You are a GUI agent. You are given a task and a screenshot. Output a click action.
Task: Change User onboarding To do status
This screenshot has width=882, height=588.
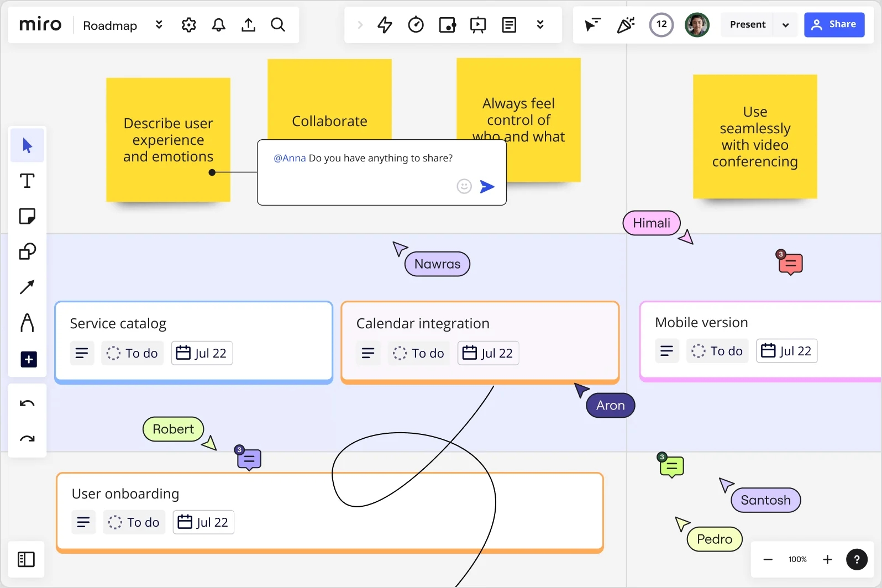(x=134, y=522)
